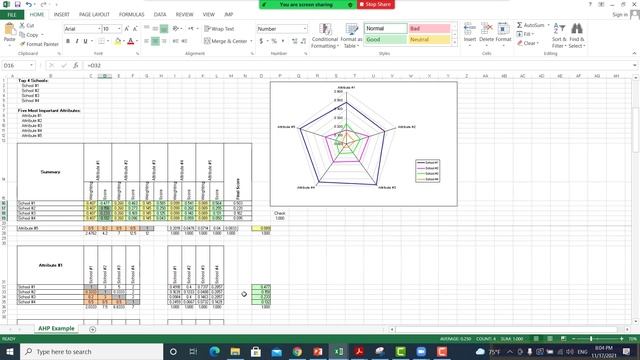Adjust the zoom slider in status bar

coord(591,339)
